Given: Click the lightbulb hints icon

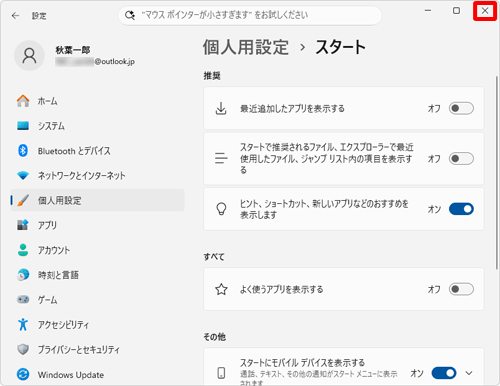Looking at the screenshot, I should tap(221, 209).
